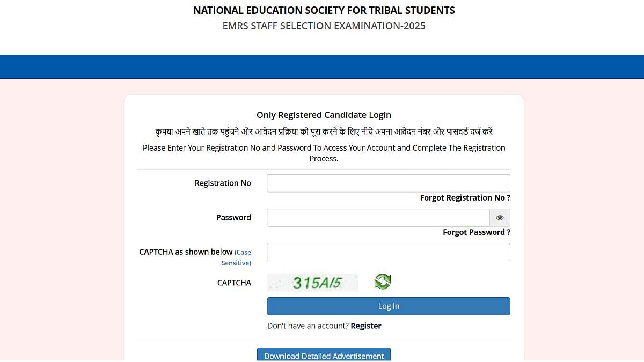
Task: Click the CAPTCHA image showing 315A/5
Action: [x=313, y=282]
